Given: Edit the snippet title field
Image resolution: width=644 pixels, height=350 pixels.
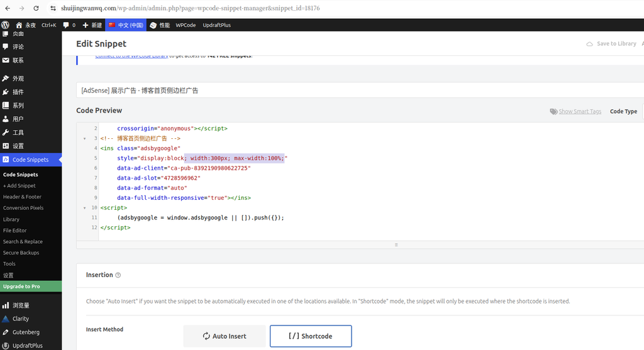Looking at the screenshot, I should (360, 90).
